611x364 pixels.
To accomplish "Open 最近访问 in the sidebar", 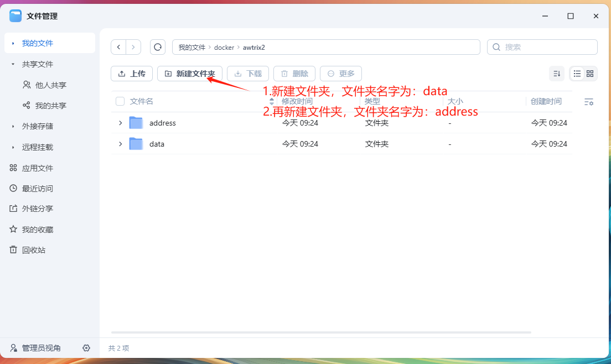I will pyautogui.click(x=37, y=189).
